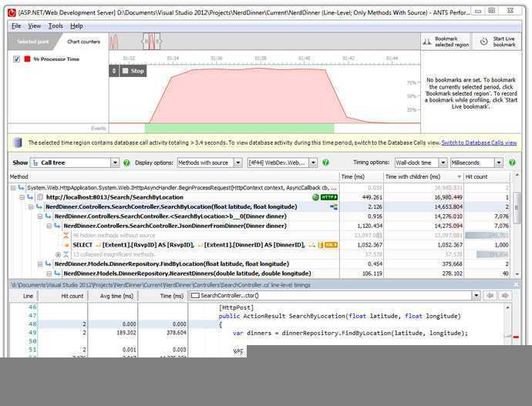
Task: Open the File menu
Action: point(16,25)
